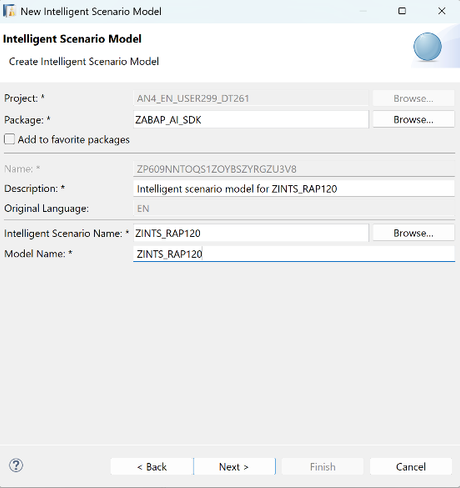Click the greyed-out Finish button

[322, 466]
